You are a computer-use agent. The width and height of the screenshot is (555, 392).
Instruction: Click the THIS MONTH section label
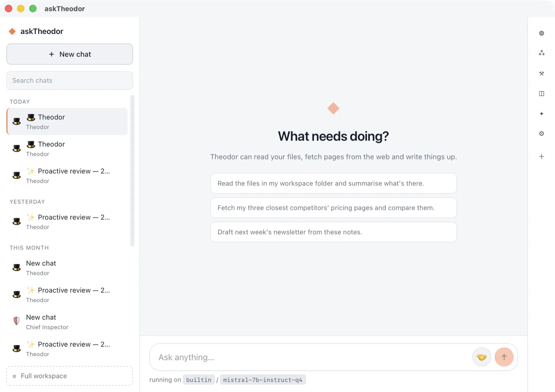29,248
